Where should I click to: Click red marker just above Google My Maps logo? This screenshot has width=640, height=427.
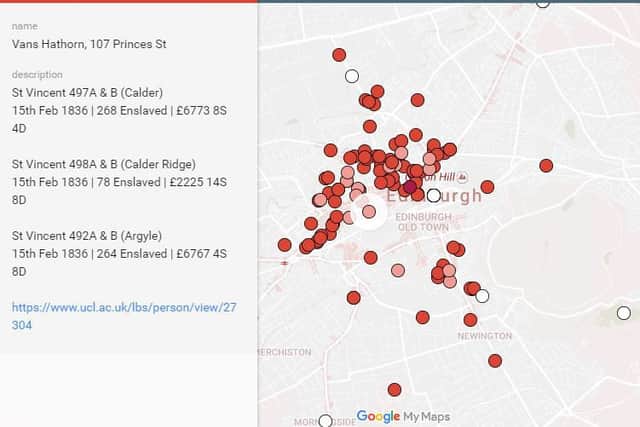pos(394,390)
